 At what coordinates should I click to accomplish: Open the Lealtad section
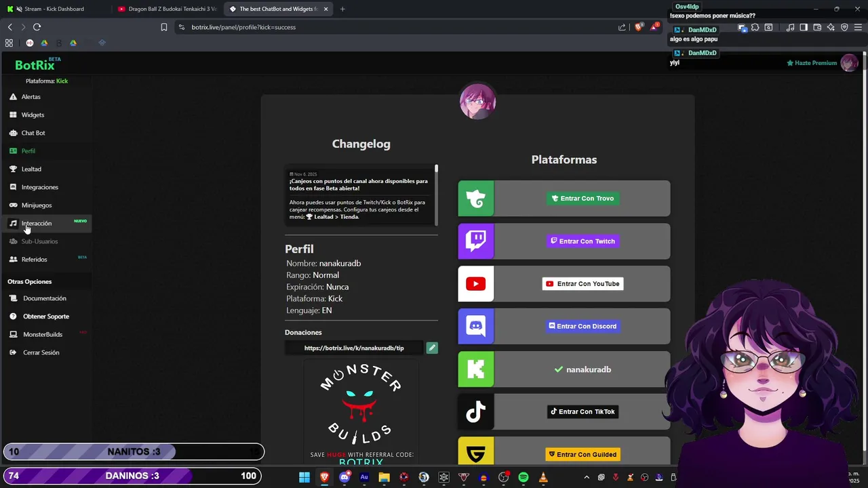pyautogui.click(x=31, y=169)
